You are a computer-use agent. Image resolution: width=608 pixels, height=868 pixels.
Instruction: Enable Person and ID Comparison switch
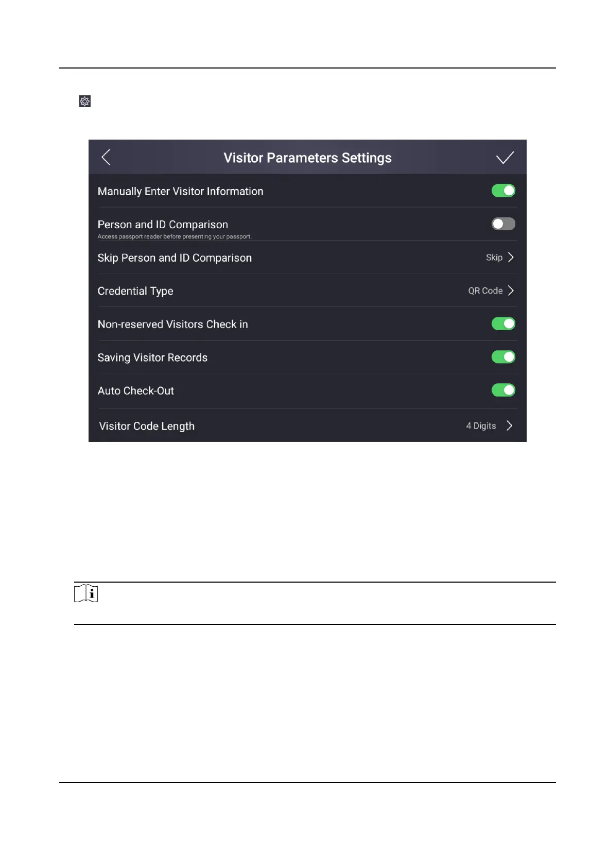(503, 224)
